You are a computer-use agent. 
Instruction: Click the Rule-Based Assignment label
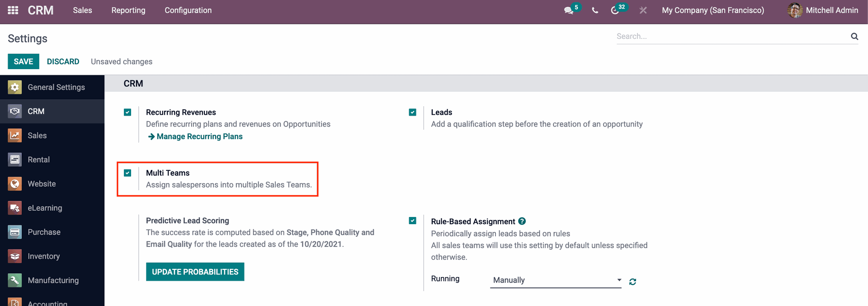(x=473, y=221)
